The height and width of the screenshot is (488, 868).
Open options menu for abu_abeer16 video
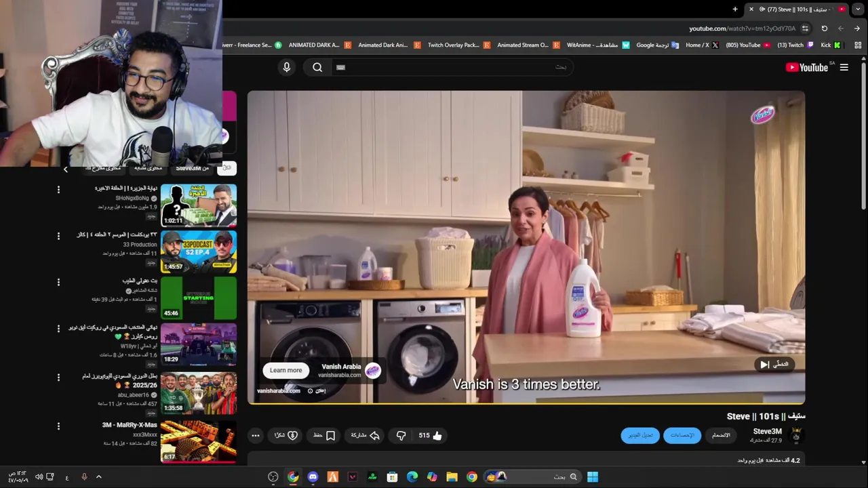(58, 377)
